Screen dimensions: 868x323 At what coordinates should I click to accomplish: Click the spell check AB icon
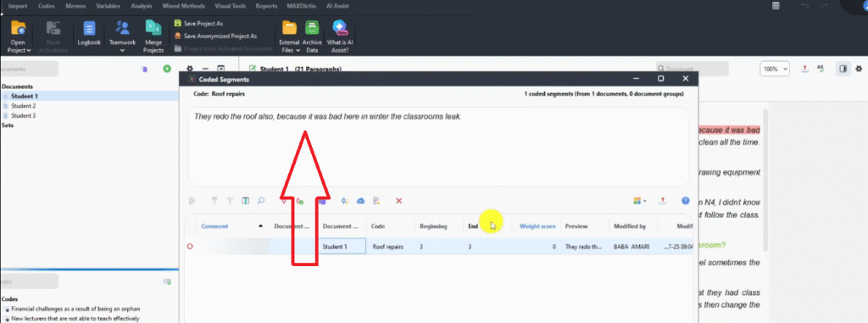click(821, 69)
